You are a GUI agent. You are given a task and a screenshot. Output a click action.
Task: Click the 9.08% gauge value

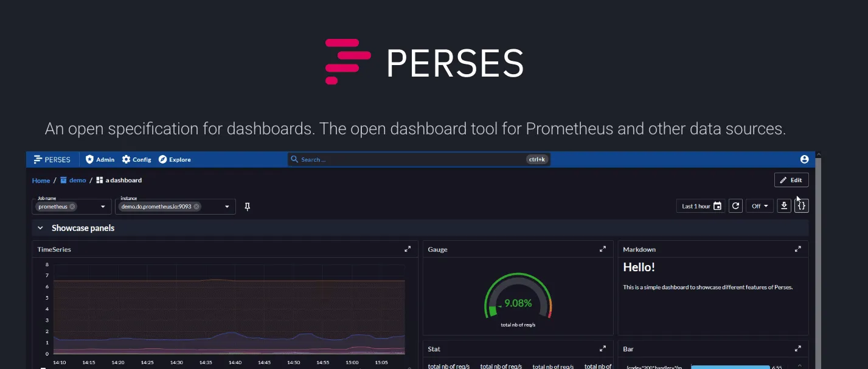pos(518,303)
